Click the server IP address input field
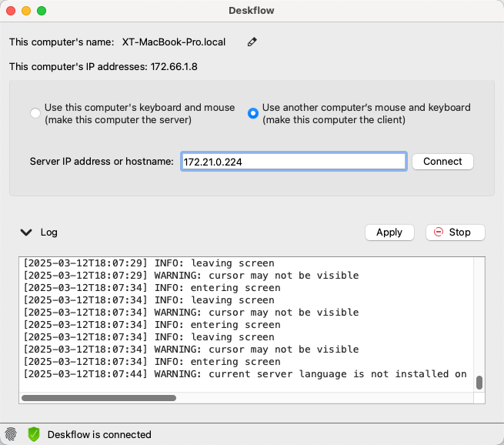Image resolution: width=504 pixels, height=445 pixels. (x=294, y=162)
